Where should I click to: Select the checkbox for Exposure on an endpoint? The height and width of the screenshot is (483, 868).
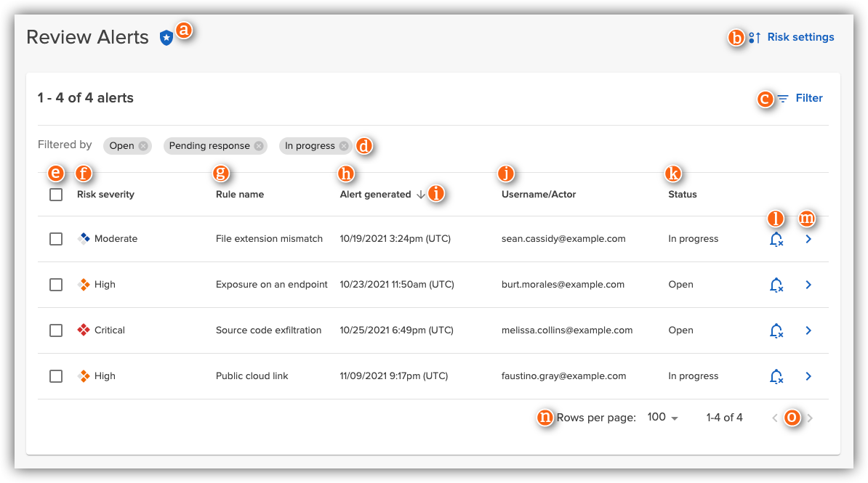click(x=56, y=285)
